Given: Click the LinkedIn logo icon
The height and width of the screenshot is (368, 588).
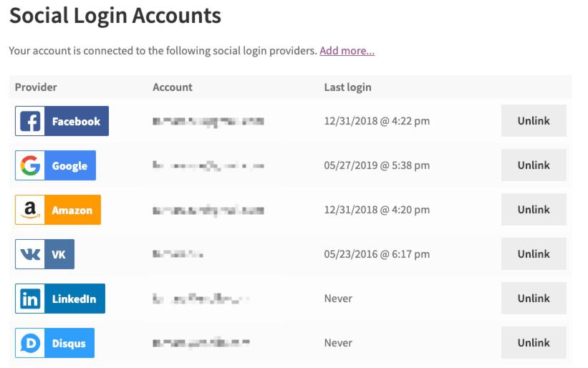Looking at the screenshot, I should pyautogui.click(x=30, y=299).
